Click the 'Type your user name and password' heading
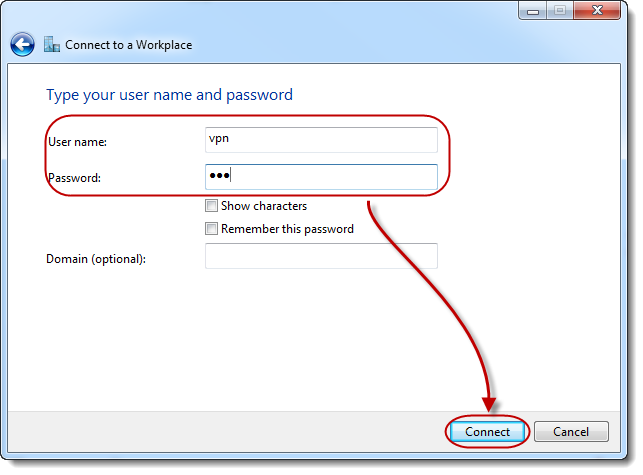Image resolution: width=643 pixels, height=475 pixels. click(x=169, y=95)
